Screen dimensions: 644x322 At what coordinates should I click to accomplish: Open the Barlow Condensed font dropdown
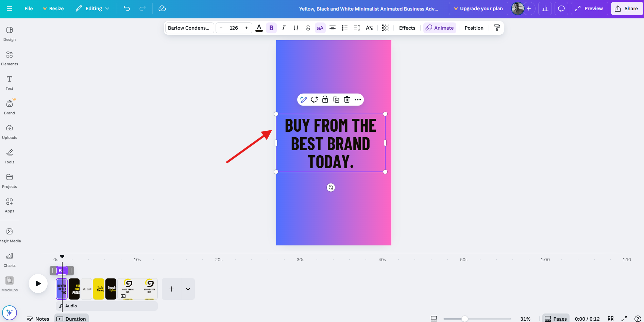point(189,28)
